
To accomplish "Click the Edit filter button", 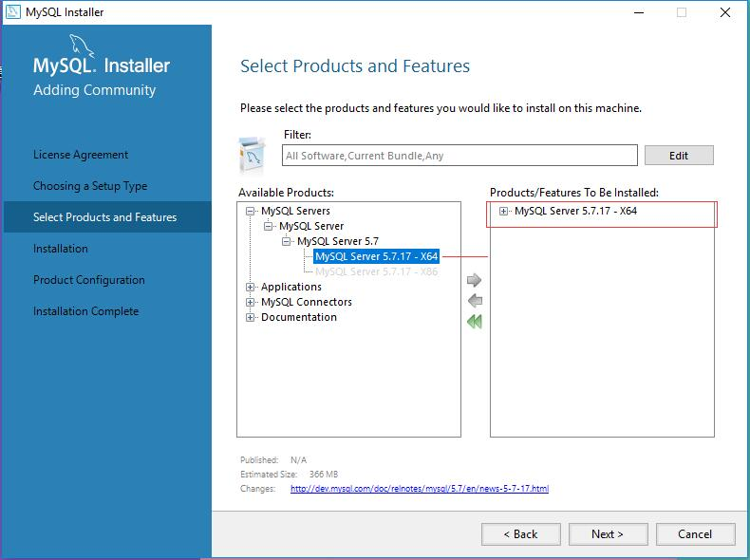I will pos(679,156).
